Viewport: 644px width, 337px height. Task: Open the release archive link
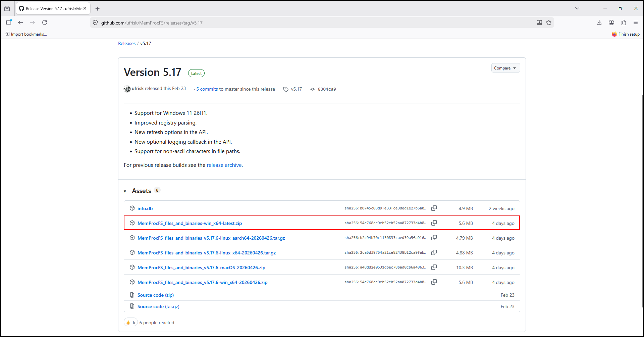(224, 165)
